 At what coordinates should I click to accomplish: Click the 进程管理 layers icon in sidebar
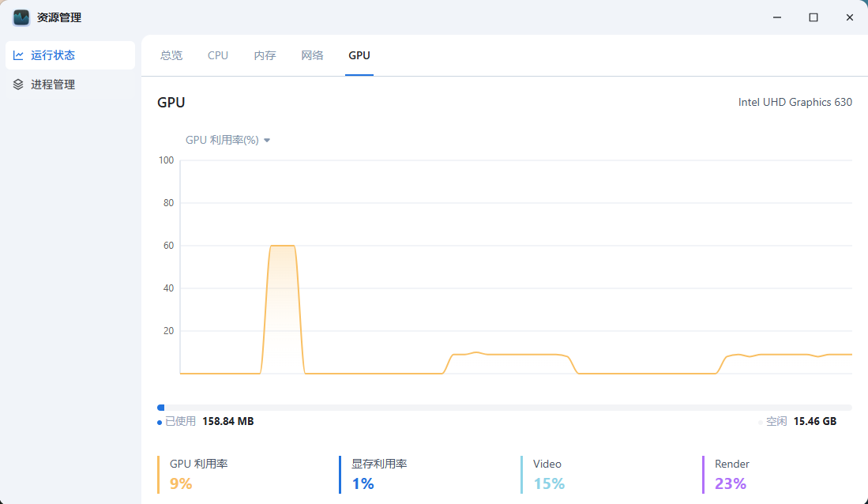click(x=18, y=85)
